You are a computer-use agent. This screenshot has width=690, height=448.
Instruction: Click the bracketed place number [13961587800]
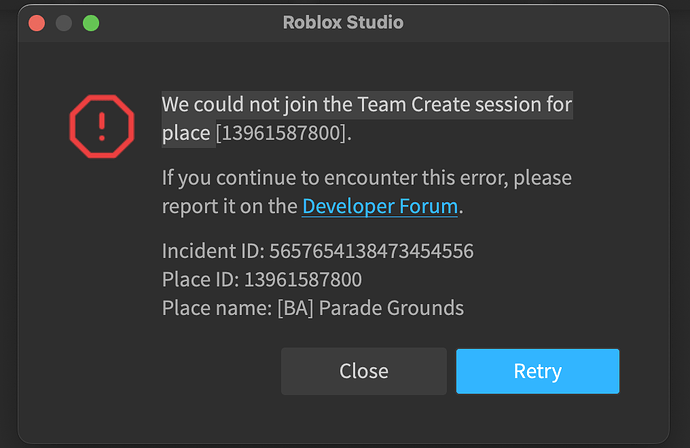pyautogui.click(x=281, y=133)
